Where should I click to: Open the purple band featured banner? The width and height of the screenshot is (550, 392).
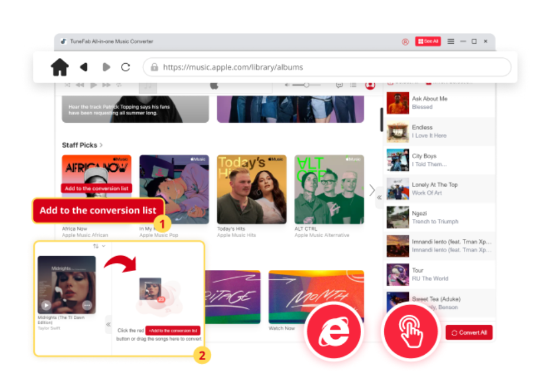coord(290,109)
